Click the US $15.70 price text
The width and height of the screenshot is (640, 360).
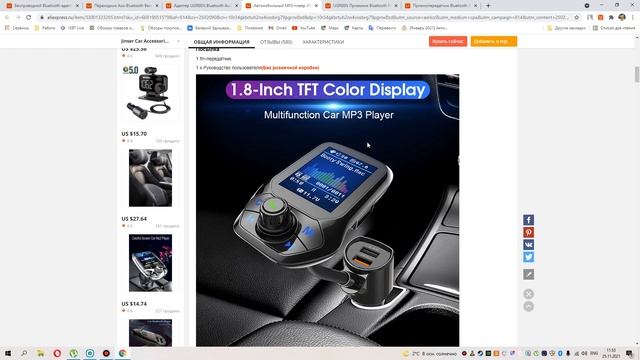[134, 134]
